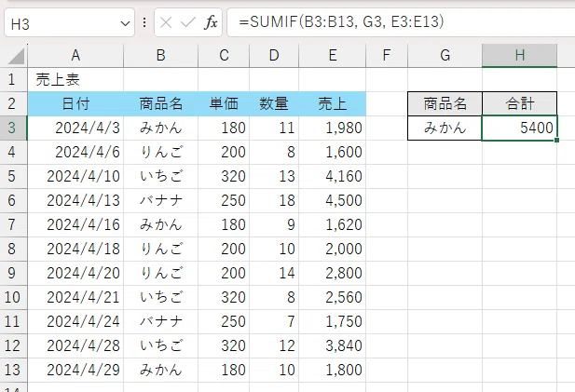575x392 pixels.
Task: Select row 3 header
Action: pyautogui.click(x=14, y=128)
